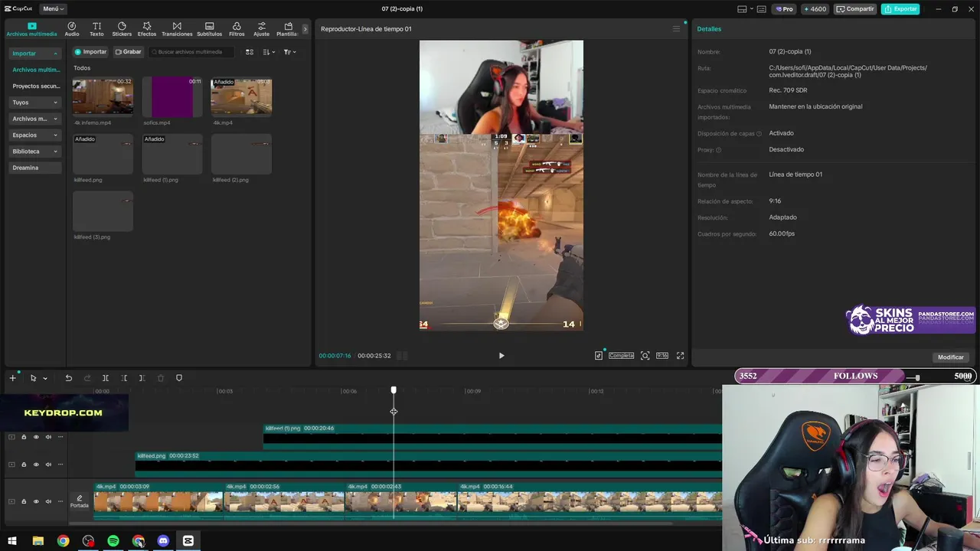Collapse the Importar sidebar section
The width and height of the screenshot is (980, 551).
[35, 54]
